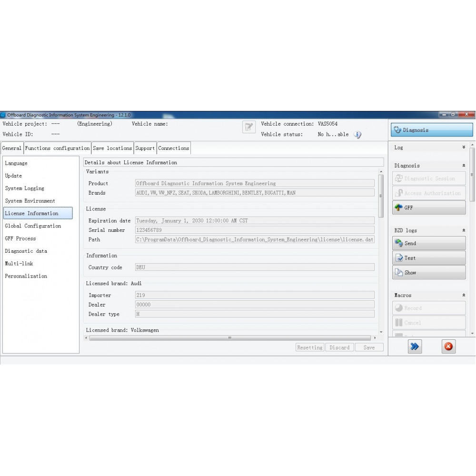Click the edit vehicle note icon
476x476 pixels.
tap(249, 127)
